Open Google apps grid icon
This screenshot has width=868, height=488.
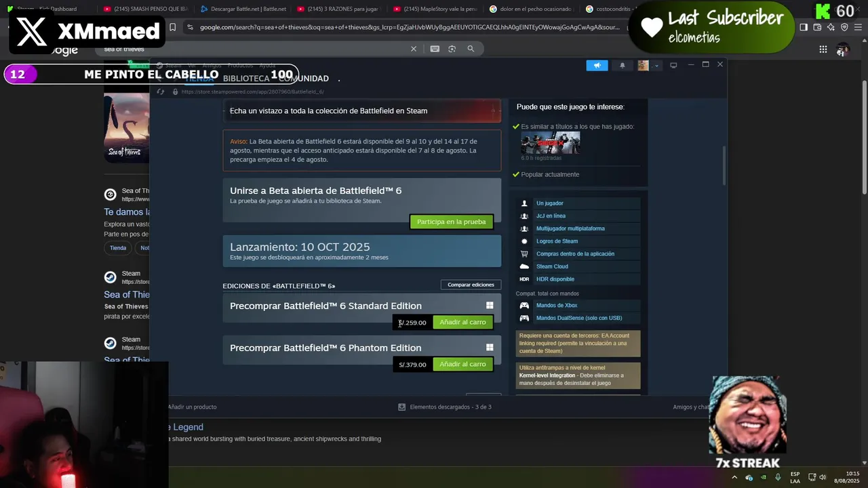pos(823,49)
